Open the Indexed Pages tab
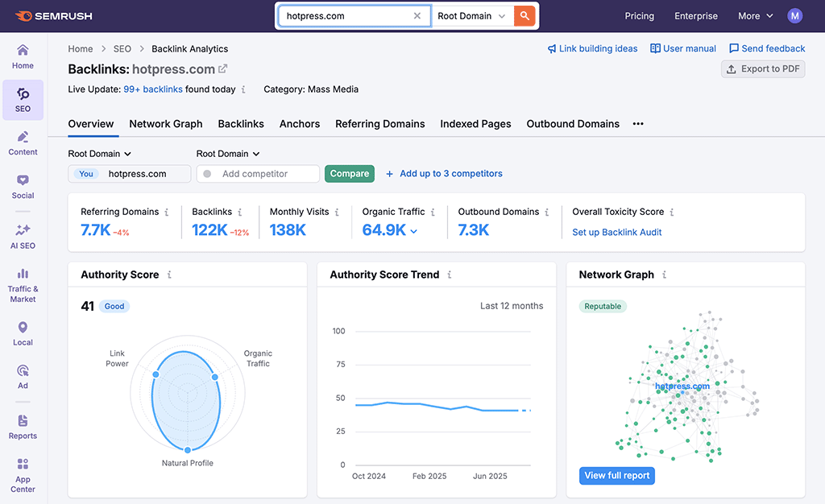 pos(475,123)
